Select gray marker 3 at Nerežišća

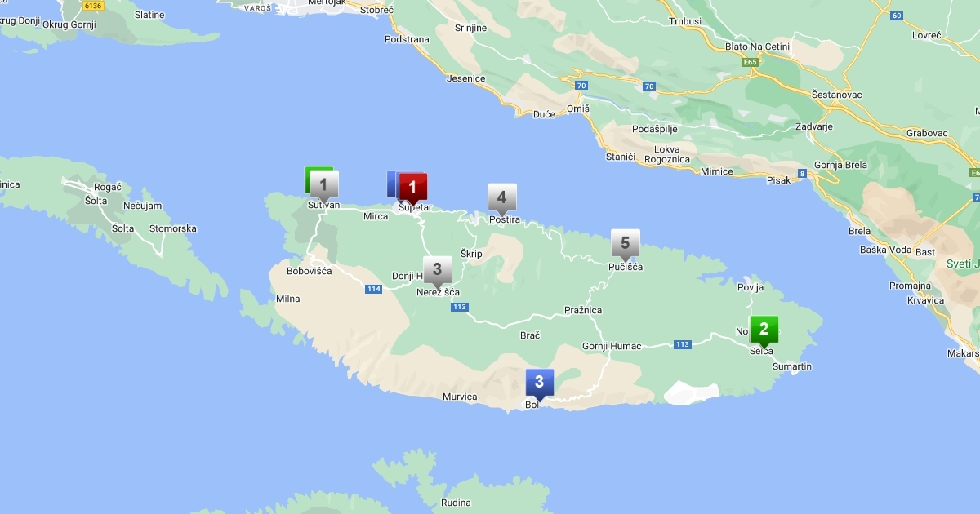pyautogui.click(x=437, y=269)
